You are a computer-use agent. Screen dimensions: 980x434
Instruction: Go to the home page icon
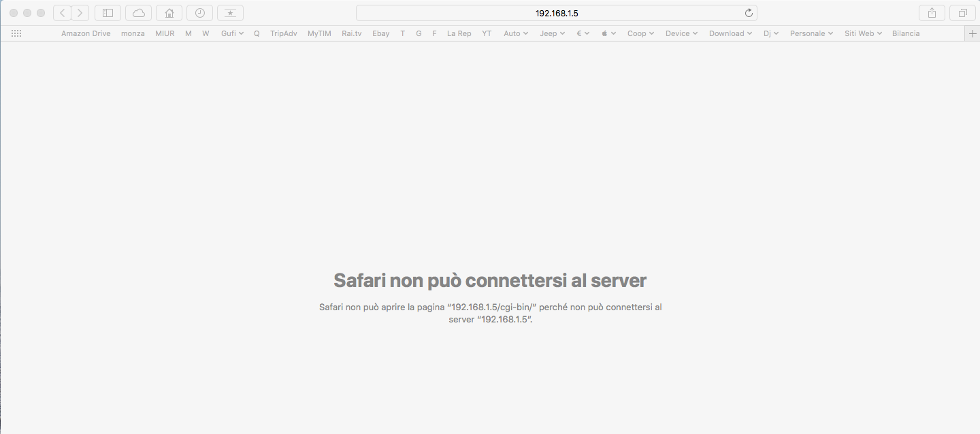169,13
